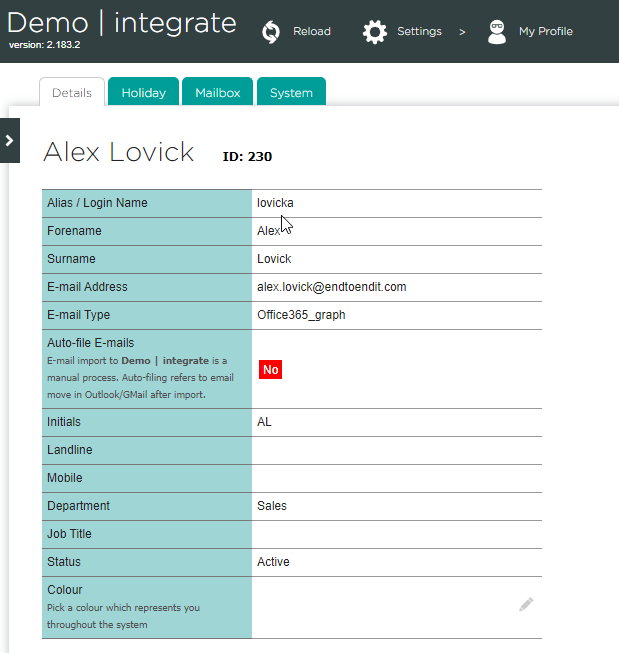
Task: Toggle the red No Auto-file E-mails badge
Action: point(270,370)
